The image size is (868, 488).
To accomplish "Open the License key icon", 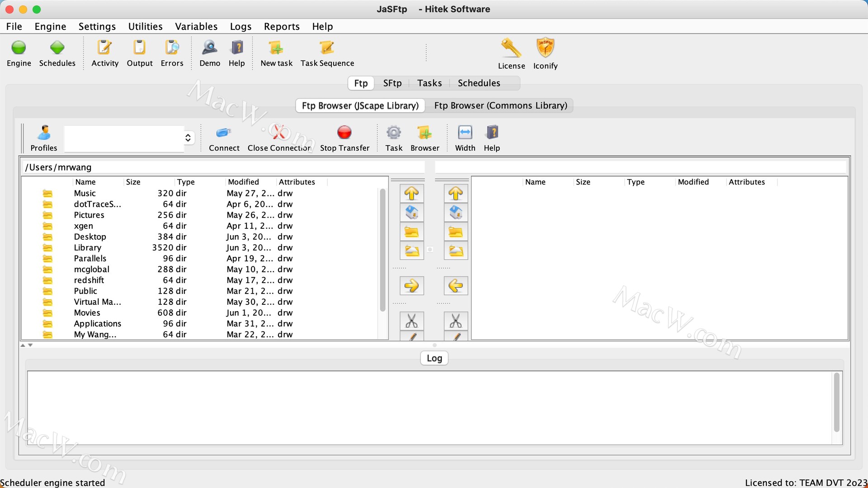I will pyautogui.click(x=511, y=48).
